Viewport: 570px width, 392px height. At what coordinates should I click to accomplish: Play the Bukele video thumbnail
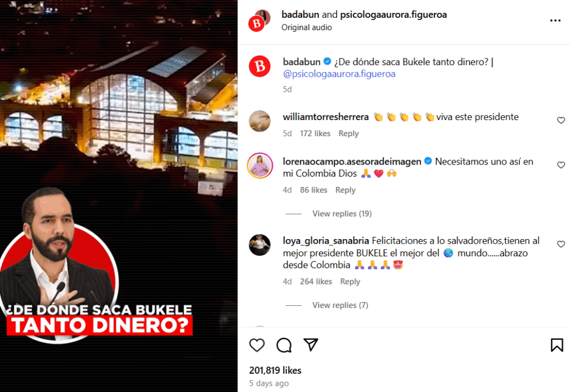point(119,196)
